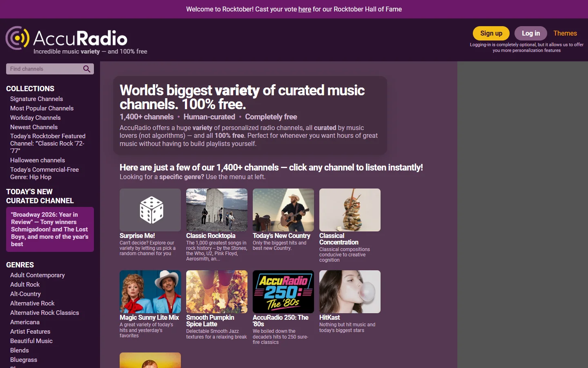Select the Bluegrass genre
This screenshot has width=588, height=368.
(x=24, y=360)
